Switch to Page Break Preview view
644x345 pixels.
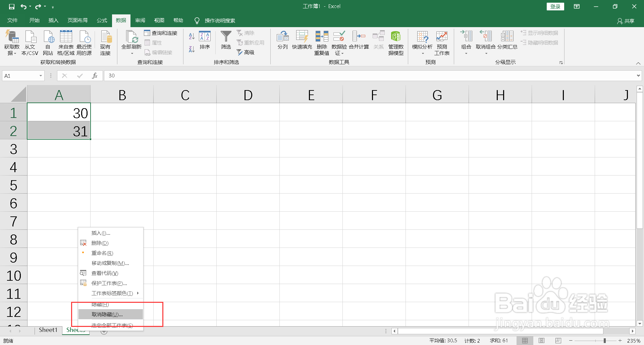click(558, 341)
